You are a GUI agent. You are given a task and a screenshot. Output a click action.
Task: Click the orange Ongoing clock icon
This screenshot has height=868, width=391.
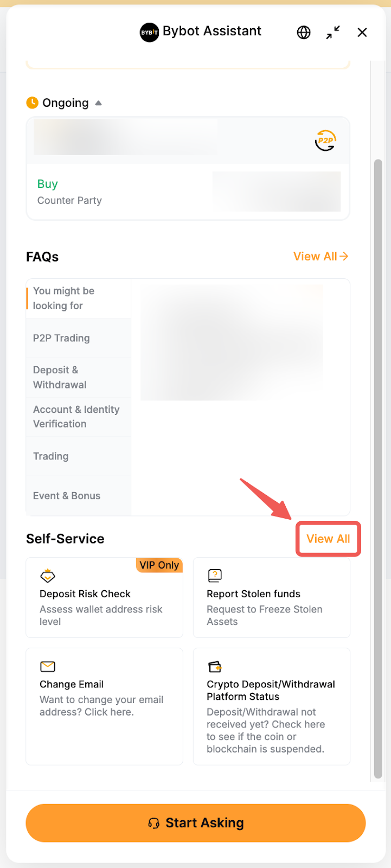(33, 103)
